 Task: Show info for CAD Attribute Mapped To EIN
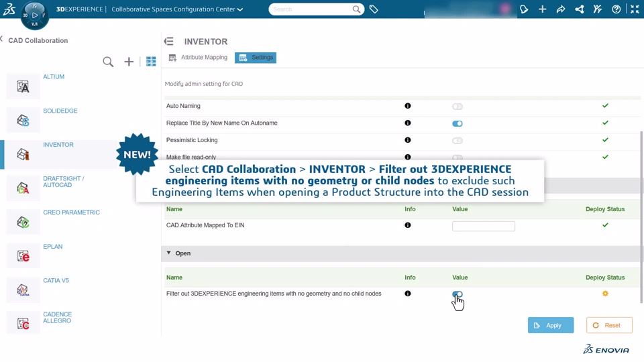click(407, 225)
